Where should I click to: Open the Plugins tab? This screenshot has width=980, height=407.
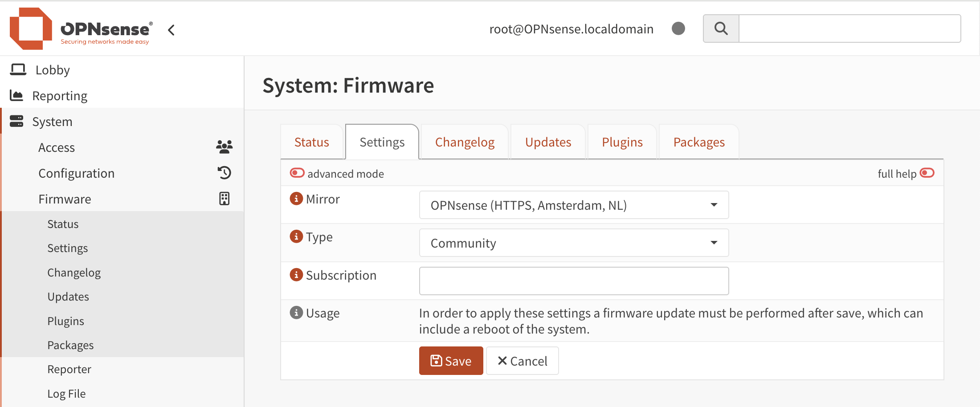click(x=622, y=142)
